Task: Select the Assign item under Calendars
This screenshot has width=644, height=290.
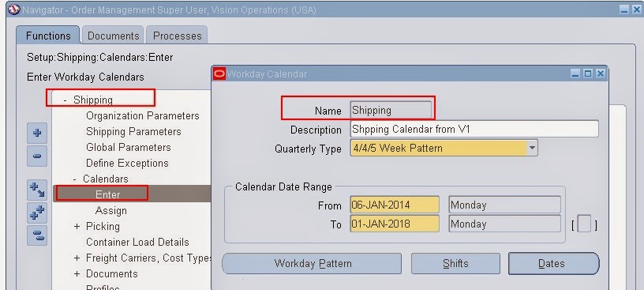Action: [111, 211]
